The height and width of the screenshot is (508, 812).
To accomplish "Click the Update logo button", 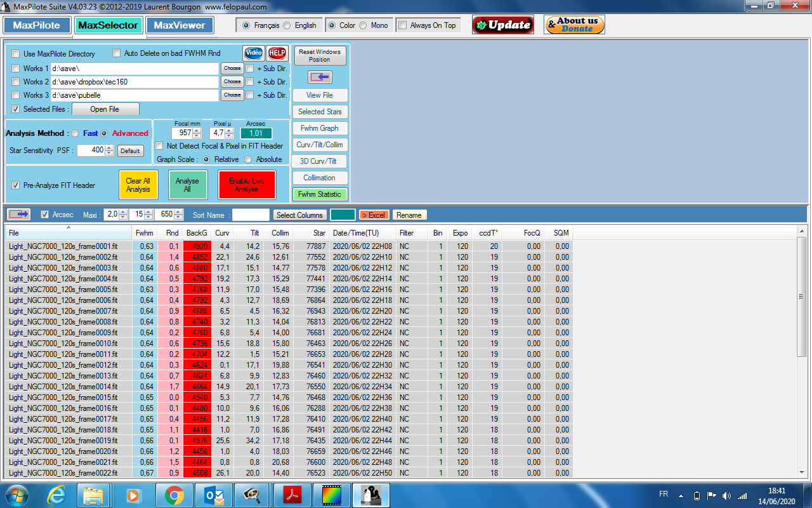I will pos(503,25).
